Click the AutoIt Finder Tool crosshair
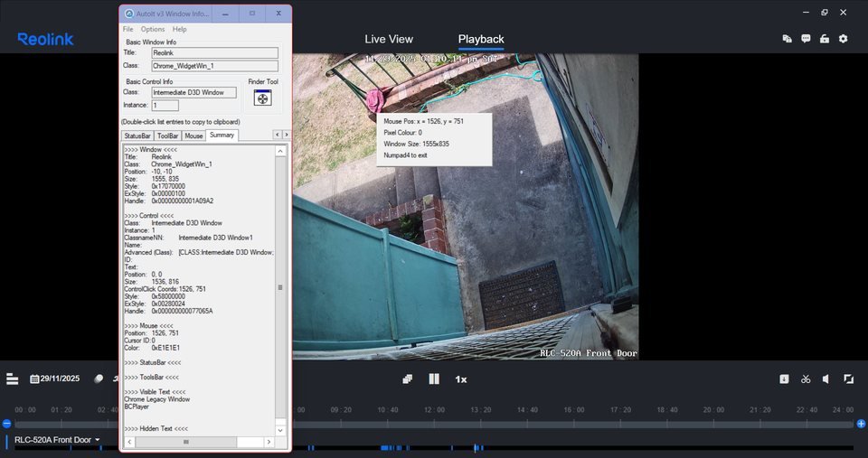Screen dimensions: 868x458 tap(262, 99)
